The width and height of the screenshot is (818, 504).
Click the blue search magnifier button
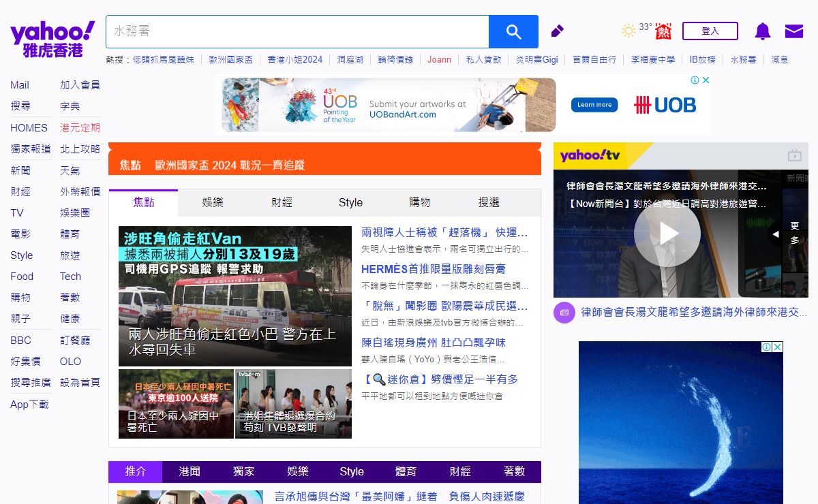pyautogui.click(x=513, y=31)
